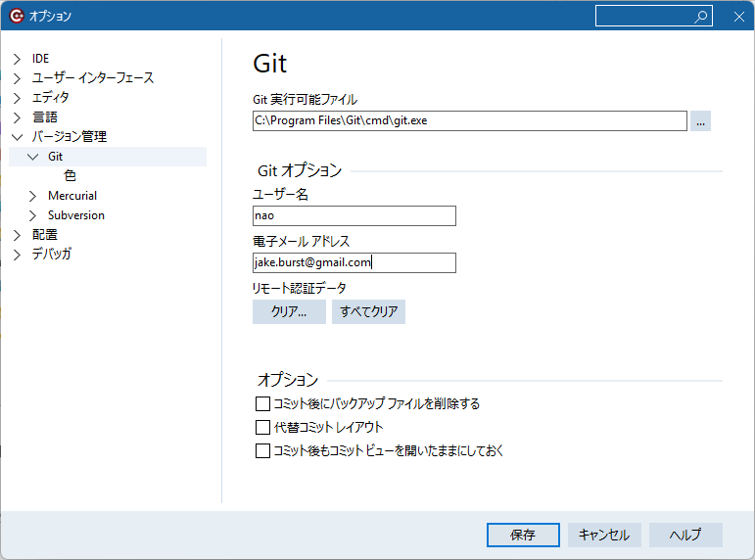Browse for Git executable with the … button
The image size is (755, 560).
coord(700,120)
